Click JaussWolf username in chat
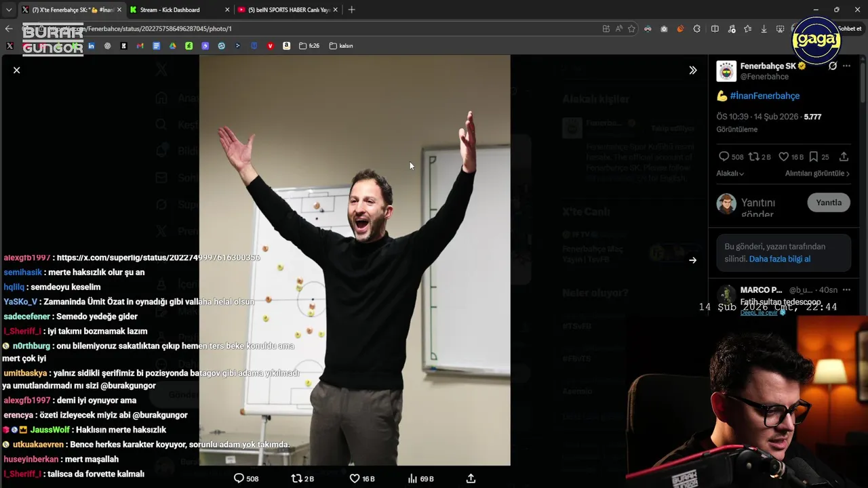 tap(50, 430)
